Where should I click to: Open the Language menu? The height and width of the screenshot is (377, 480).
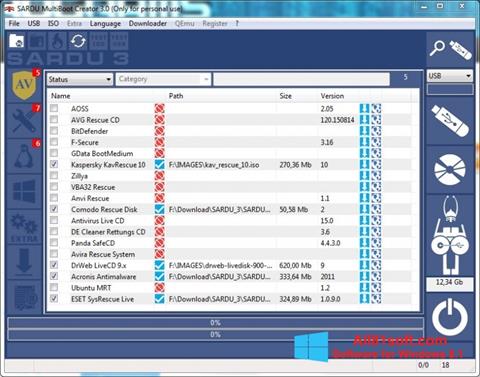click(x=105, y=23)
